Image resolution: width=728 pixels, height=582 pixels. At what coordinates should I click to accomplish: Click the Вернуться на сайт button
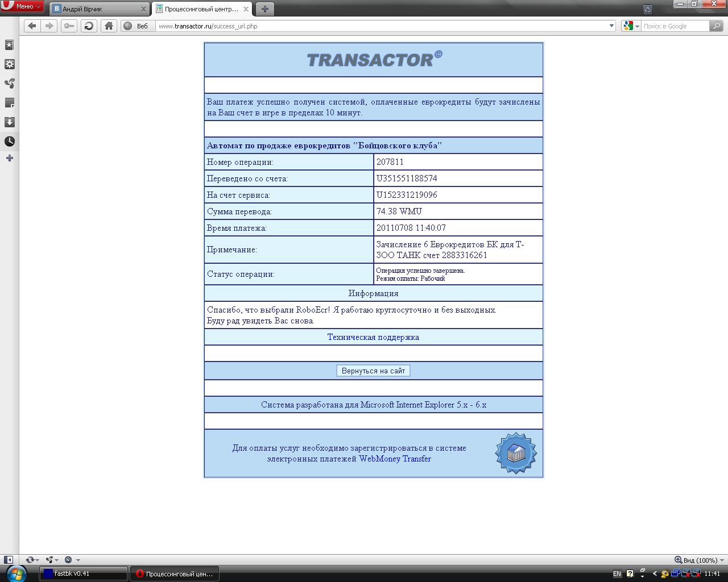(373, 371)
